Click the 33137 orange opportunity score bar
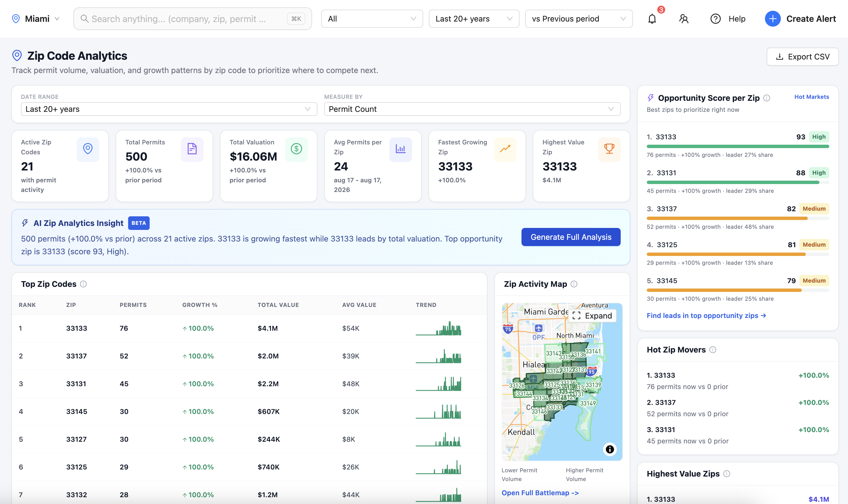This screenshot has height=504, width=848. [737, 218]
